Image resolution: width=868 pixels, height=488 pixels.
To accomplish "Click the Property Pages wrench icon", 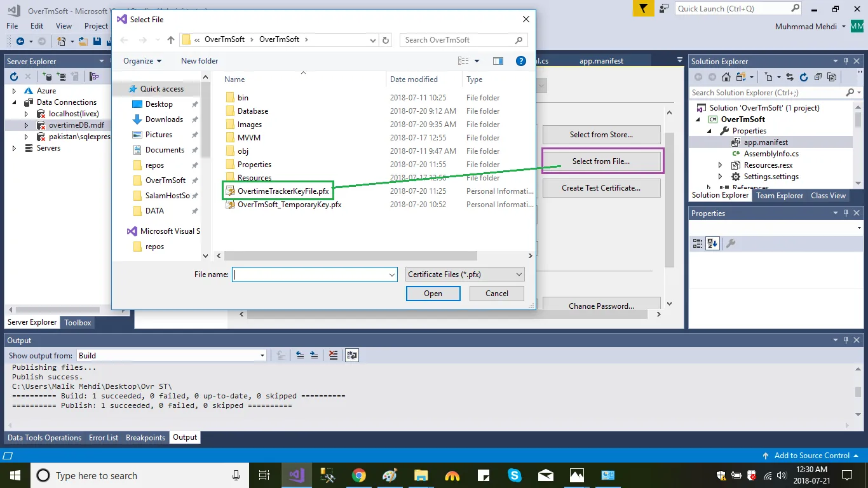I will [x=731, y=243].
